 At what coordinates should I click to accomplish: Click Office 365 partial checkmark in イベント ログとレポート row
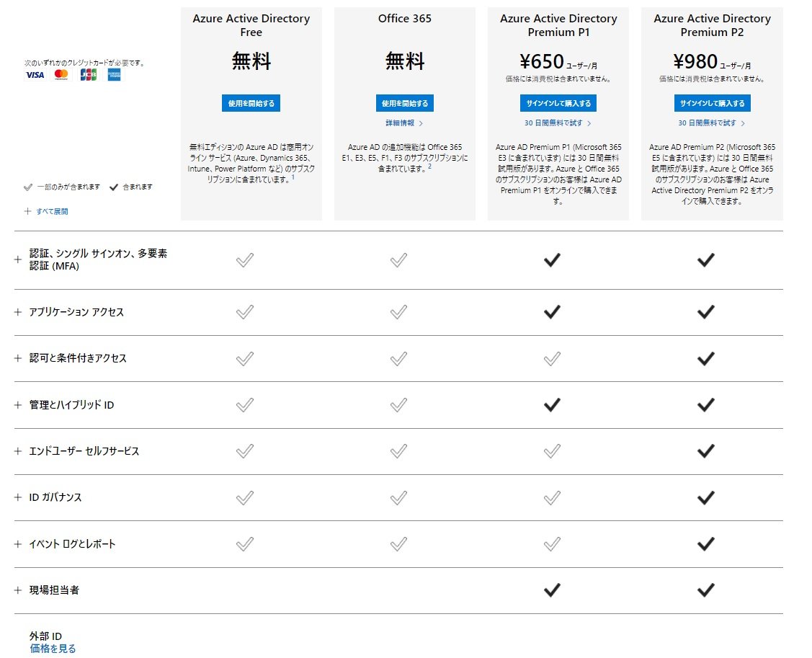398,544
